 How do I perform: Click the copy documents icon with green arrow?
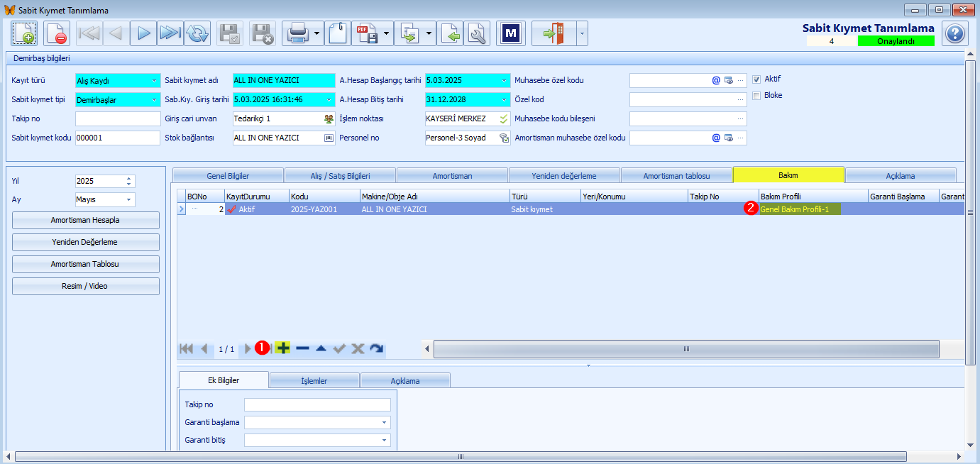coord(409,33)
